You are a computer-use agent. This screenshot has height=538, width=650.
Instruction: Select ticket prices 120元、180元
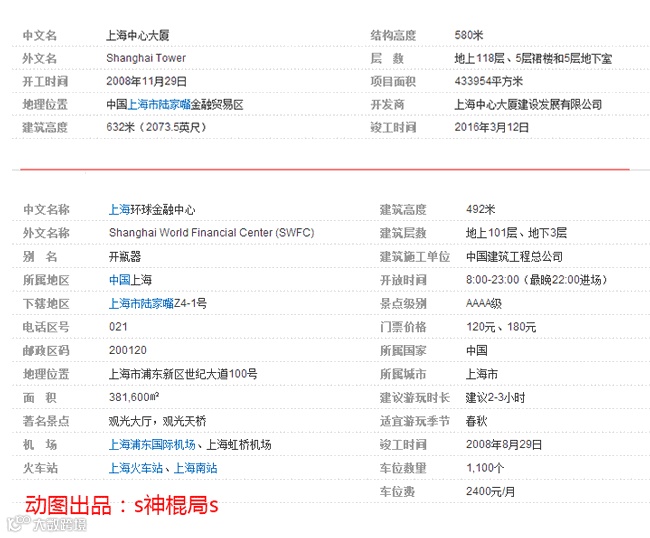tap(501, 327)
